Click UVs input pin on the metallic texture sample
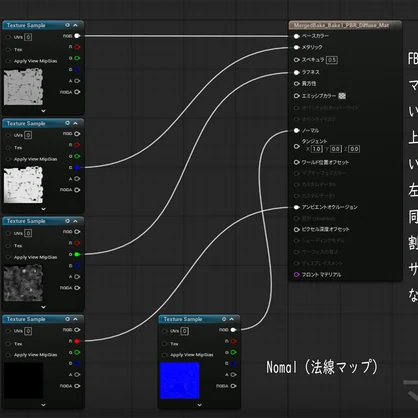 (x=8, y=135)
